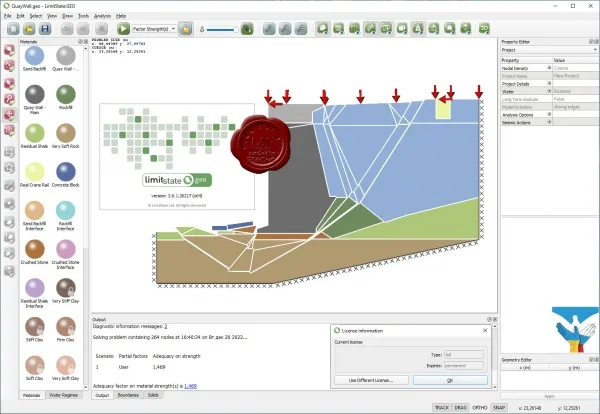This screenshot has width=600, height=414.
Task: Open the diagnostic information messages link
Action: pos(166,326)
